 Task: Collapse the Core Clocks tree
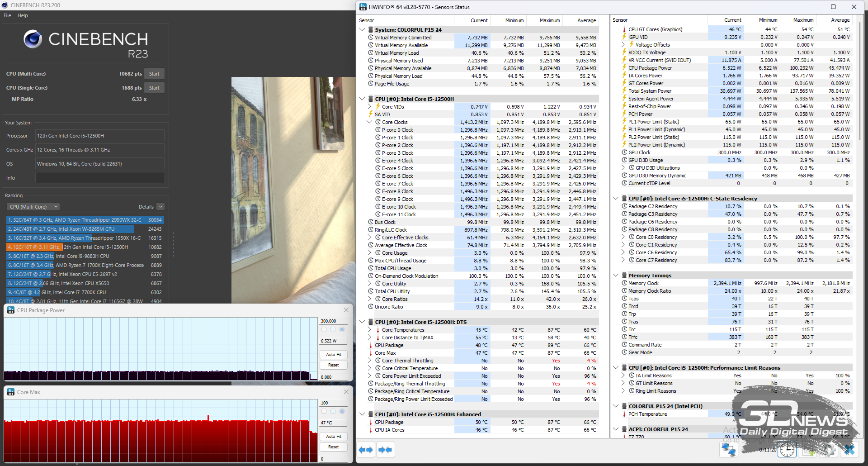(x=369, y=122)
